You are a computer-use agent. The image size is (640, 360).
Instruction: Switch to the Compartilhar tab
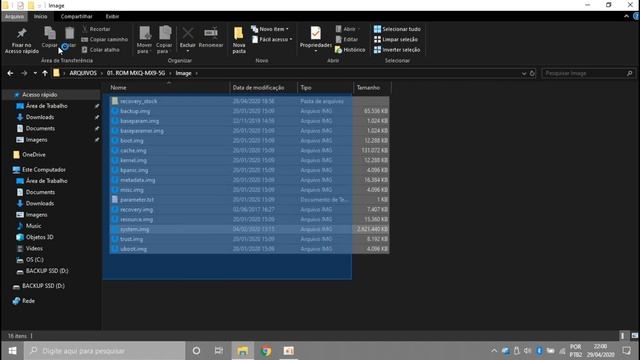click(76, 16)
